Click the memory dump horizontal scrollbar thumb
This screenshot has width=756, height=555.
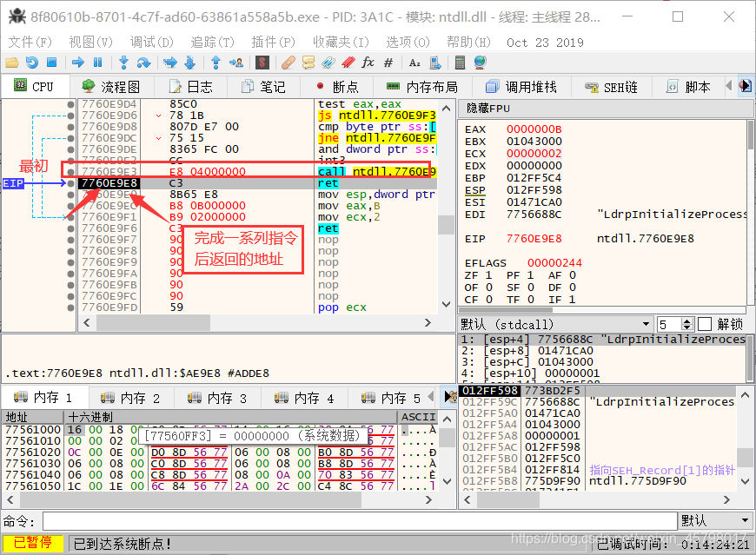tap(191, 500)
